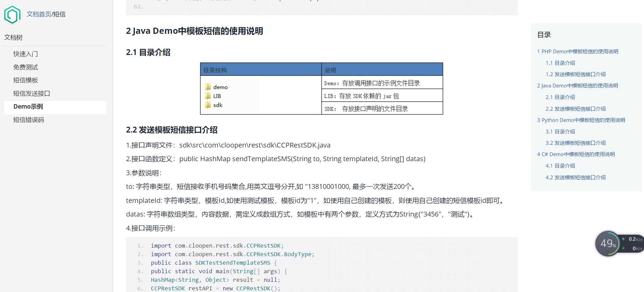
Task: Click code line importing CCPRestSDK.BodyType
Action: [233, 254]
